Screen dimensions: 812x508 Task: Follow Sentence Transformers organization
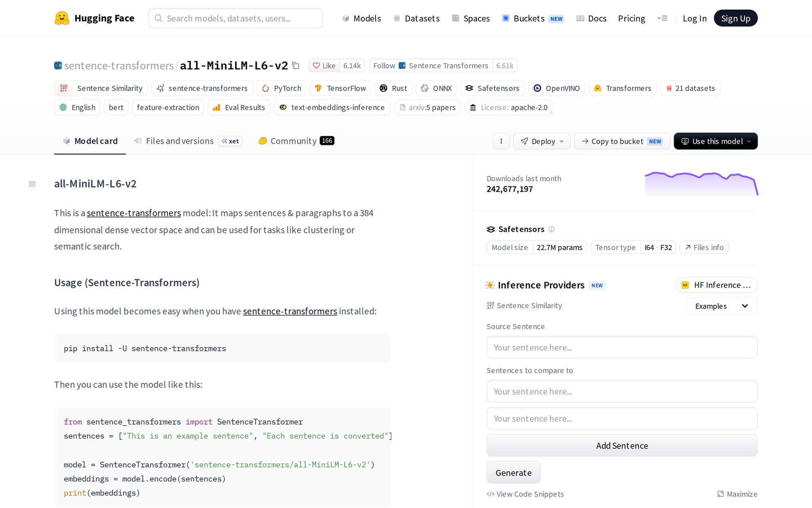(x=431, y=65)
